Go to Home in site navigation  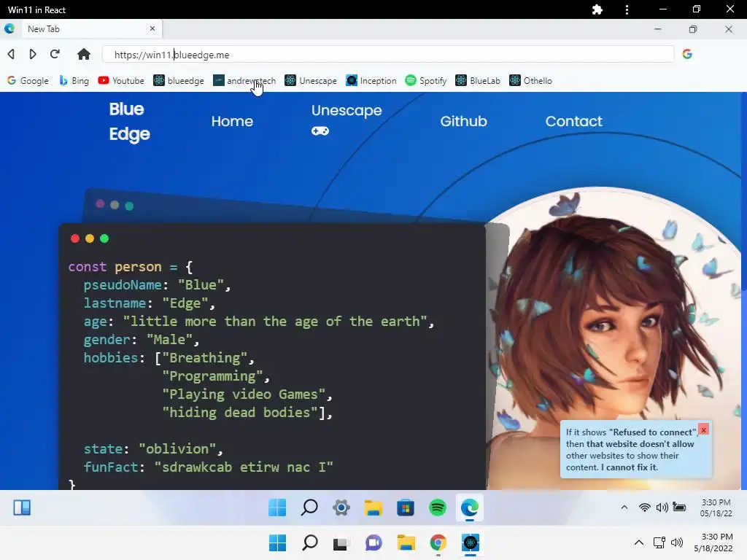[x=232, y=121]
